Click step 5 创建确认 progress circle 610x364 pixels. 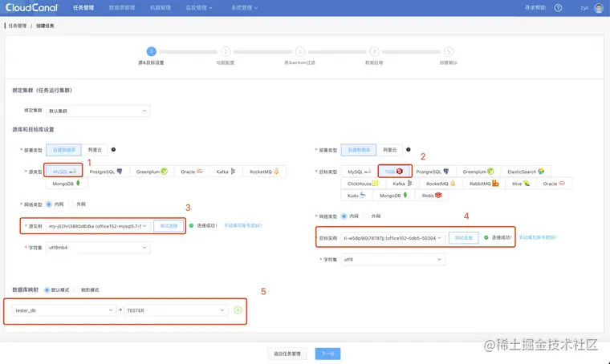(x=449, y=51)
